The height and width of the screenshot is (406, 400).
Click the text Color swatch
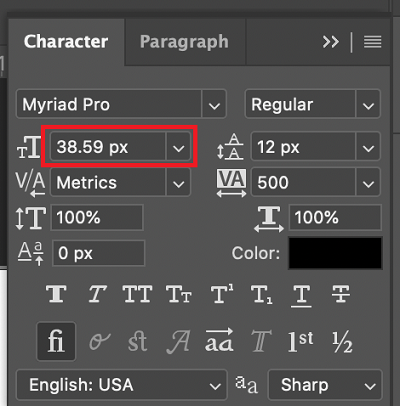point(335,253)
